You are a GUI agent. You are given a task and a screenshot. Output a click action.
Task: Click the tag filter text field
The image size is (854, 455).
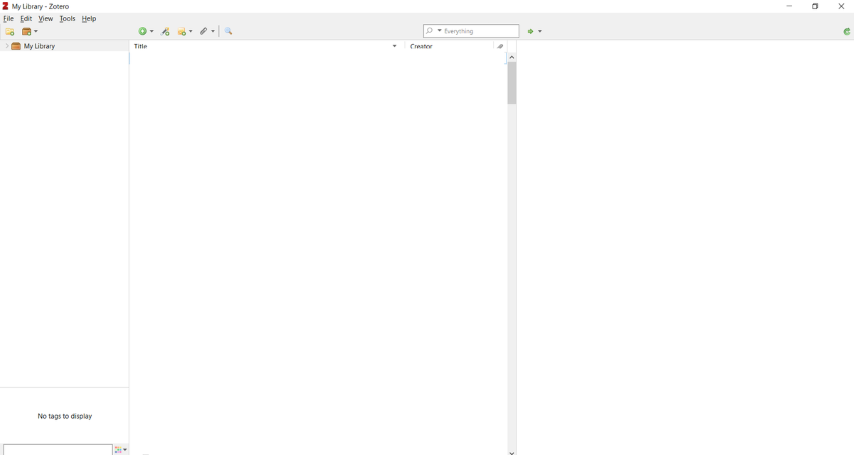tap(57, 450)
